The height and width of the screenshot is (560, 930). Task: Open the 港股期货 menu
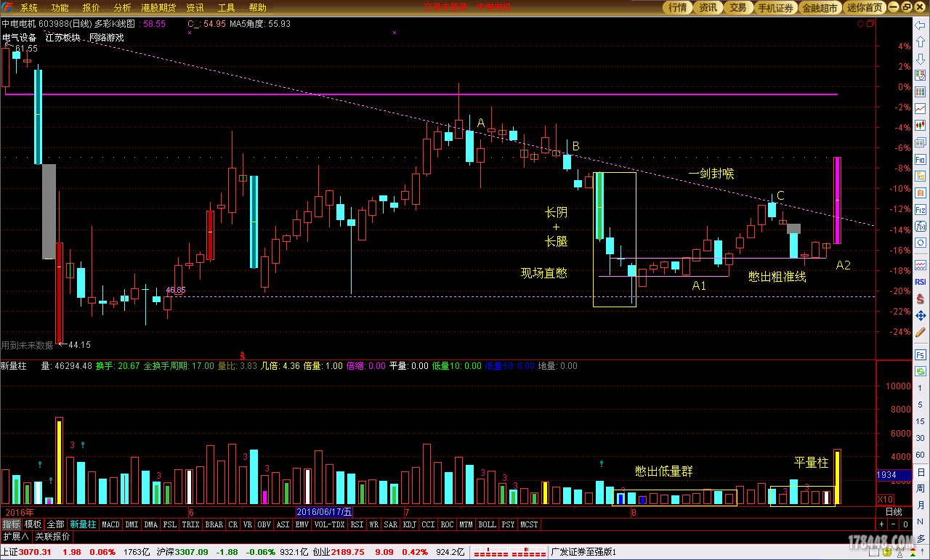click(158, 7)
